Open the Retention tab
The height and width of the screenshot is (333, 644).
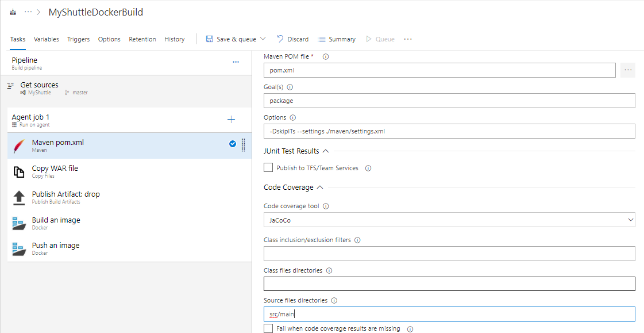click(142, 39)
